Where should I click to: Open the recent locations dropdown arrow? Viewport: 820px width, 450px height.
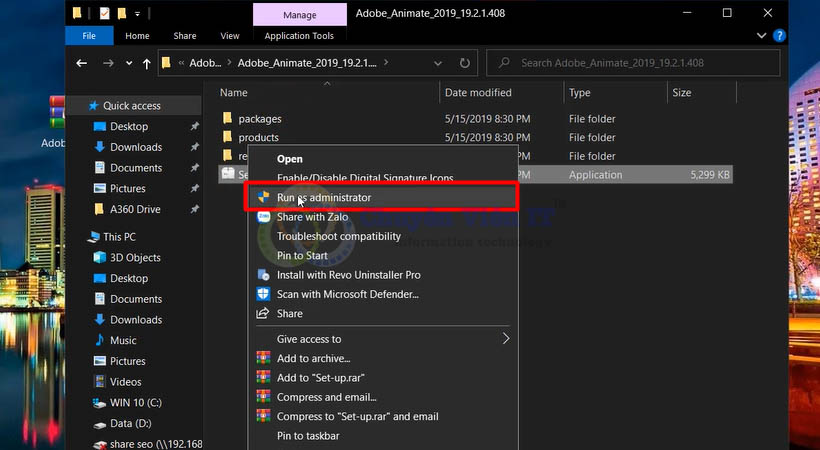(127, 63)
